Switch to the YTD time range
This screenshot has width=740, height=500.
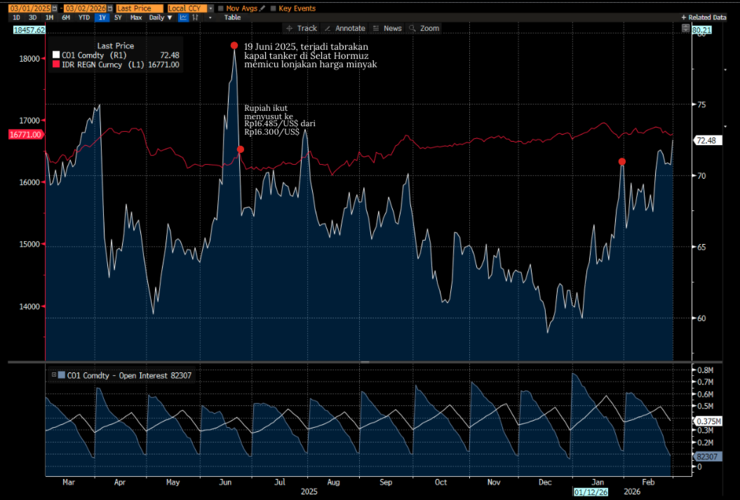pyautogui.click(x=84, y=18)
